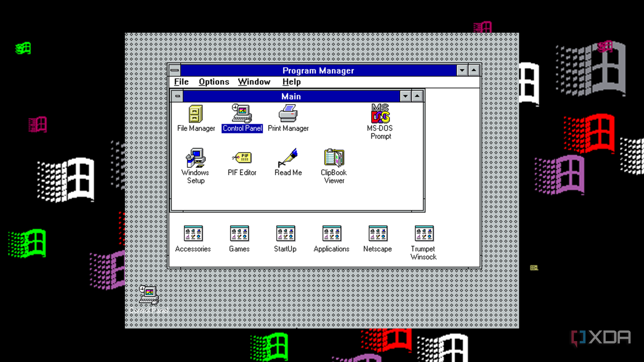This screenshot has height=362, width=644.
Task: Open the Options menu
Action: click(214, 82)
